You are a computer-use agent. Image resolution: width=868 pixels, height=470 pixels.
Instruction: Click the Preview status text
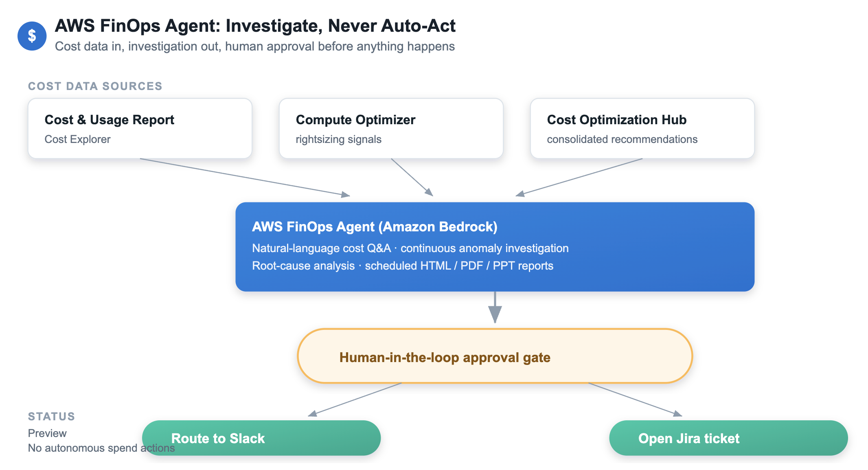(47, 433)
